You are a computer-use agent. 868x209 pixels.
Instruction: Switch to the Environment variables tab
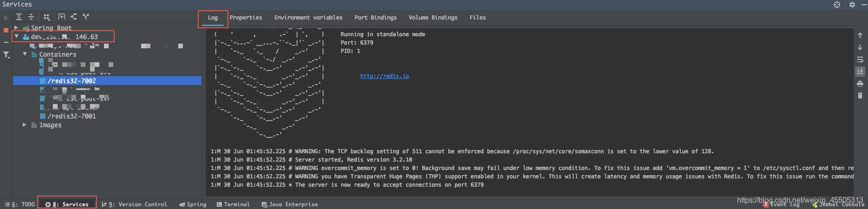point(308,18)
